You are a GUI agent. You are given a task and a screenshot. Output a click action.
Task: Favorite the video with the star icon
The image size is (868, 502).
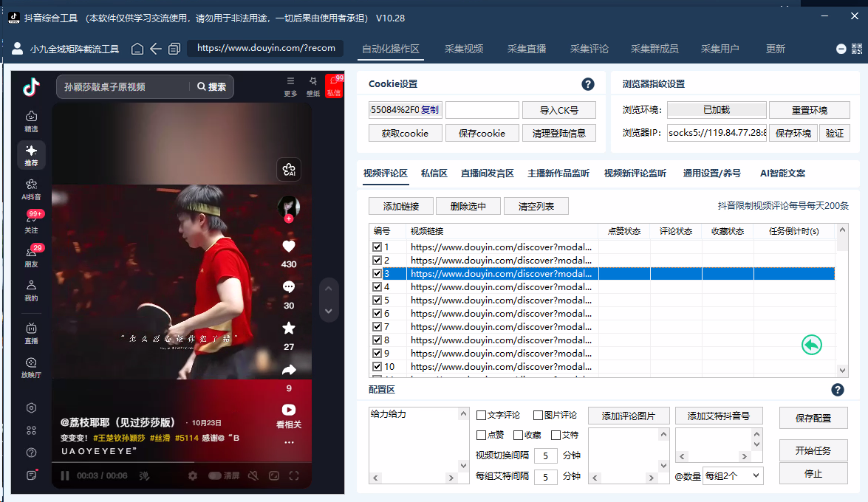tap(289, 328)
